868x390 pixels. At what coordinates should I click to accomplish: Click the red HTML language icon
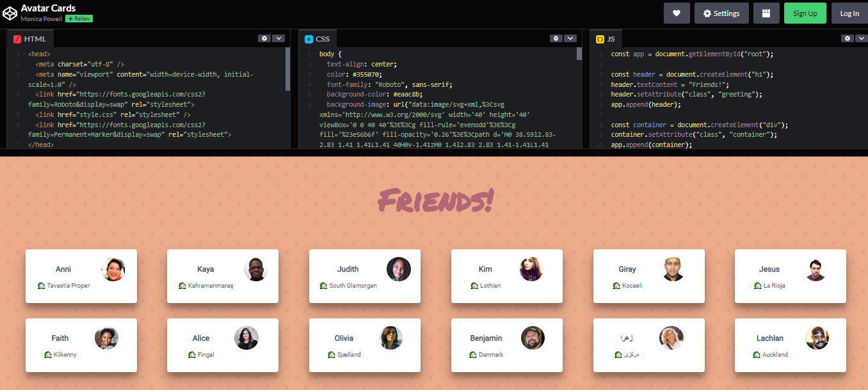coord(17,38)
